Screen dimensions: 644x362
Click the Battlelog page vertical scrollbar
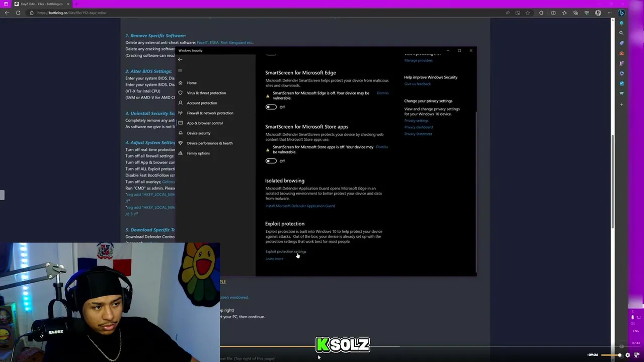[612, 181]
